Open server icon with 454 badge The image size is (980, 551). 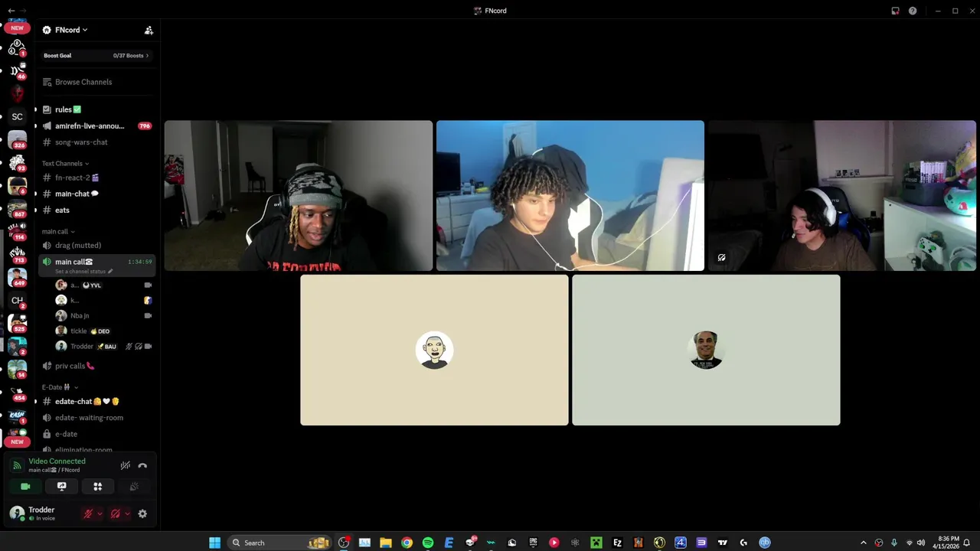tap(17, 393)
